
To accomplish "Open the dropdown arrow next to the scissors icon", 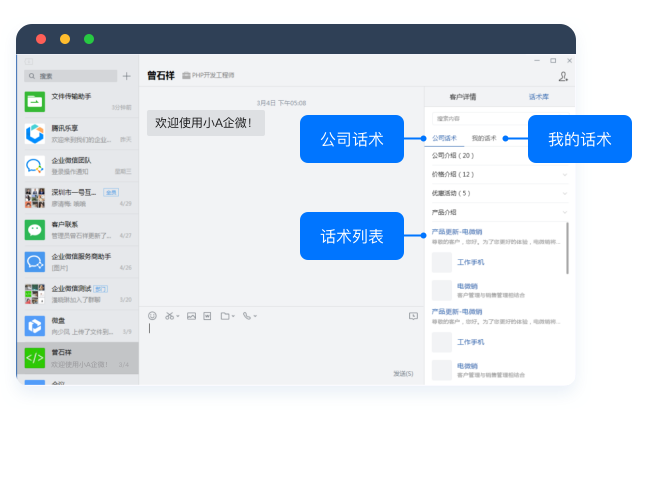I will point(178,316).
